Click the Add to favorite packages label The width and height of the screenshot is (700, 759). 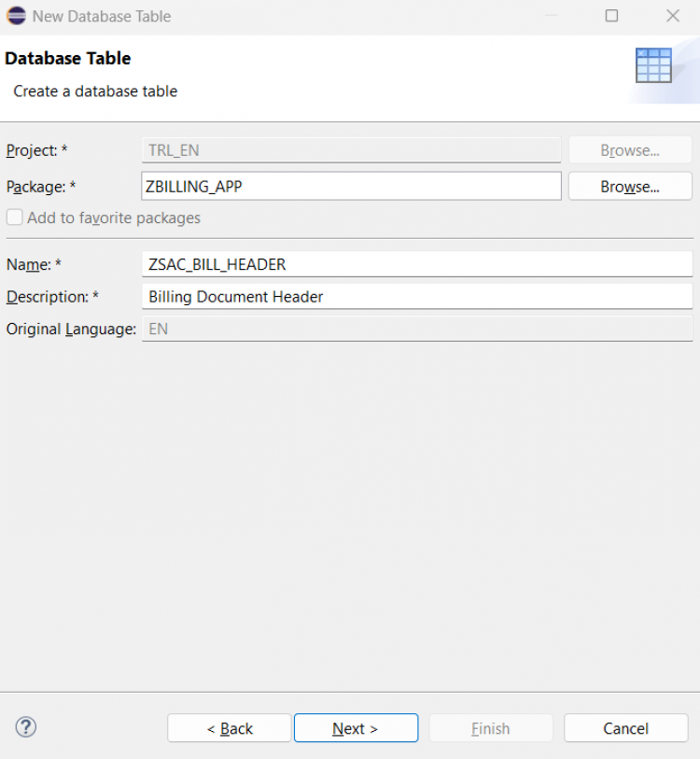coord(114,218)
